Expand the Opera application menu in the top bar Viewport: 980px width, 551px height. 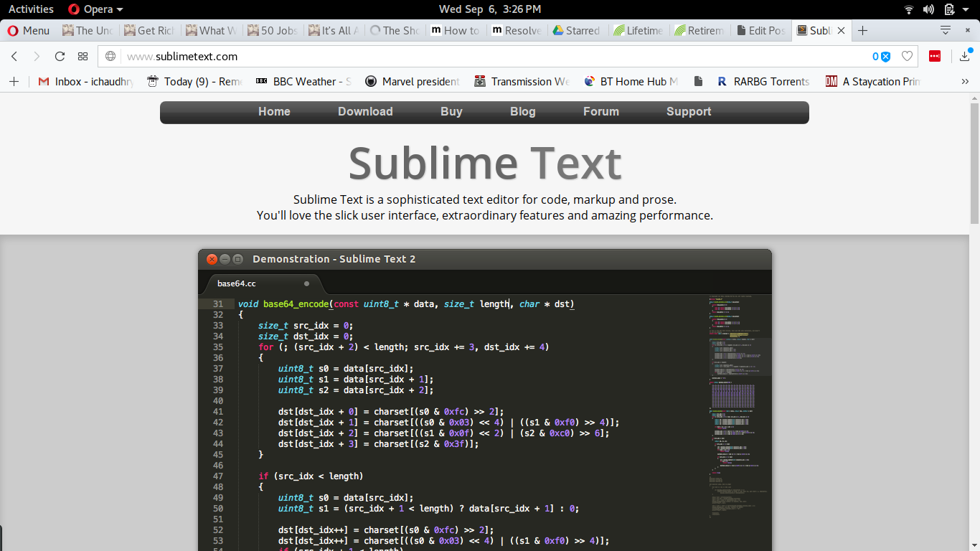tap(95, 9)
